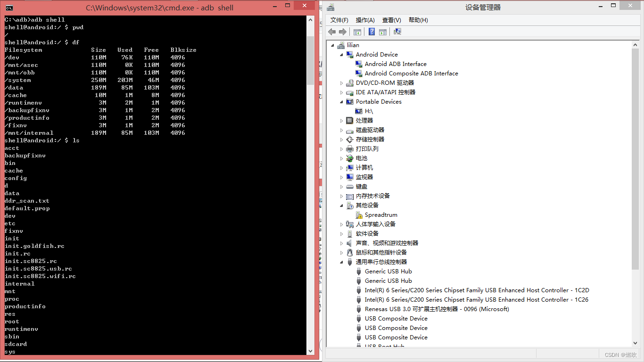
Task: Click the 设备管理器 window title text
Action: click(483, 7)
